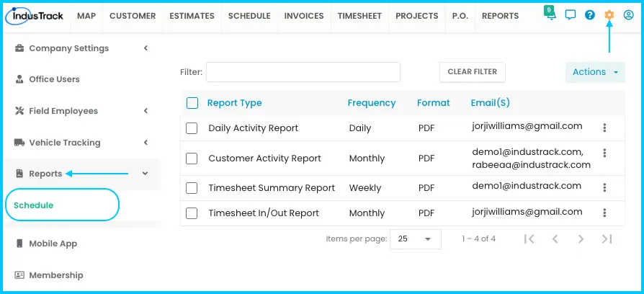Viewport: 644px width, 294px height.
Task: Collapse the Reports section chevron
Action: pyautogui.click(x=145, y=174)
